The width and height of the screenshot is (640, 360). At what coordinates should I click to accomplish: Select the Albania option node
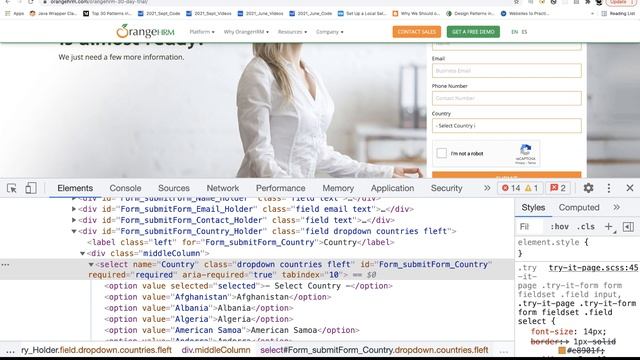point(199,308)
